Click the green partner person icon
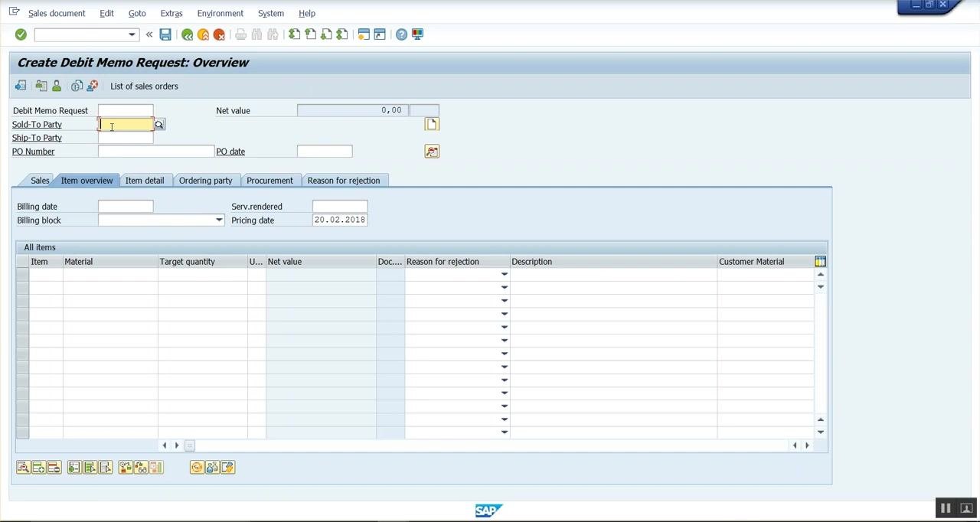 click(x=56, y=86)
